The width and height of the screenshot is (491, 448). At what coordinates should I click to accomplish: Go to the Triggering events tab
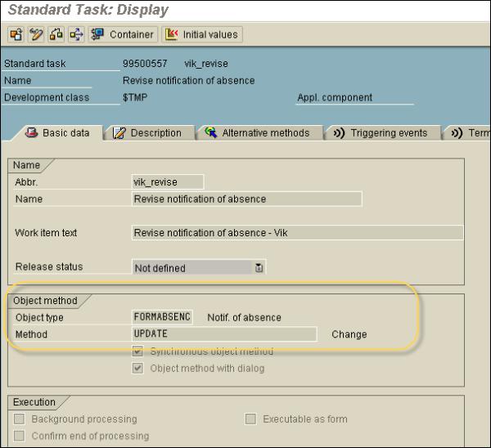coord(384,133)
